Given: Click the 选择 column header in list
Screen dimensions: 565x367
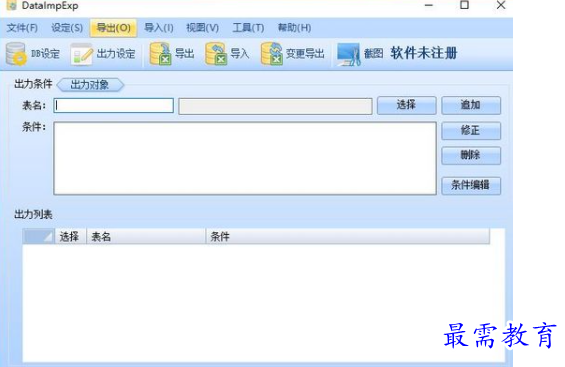Looking at the screenshot, I should coord(70,237).
